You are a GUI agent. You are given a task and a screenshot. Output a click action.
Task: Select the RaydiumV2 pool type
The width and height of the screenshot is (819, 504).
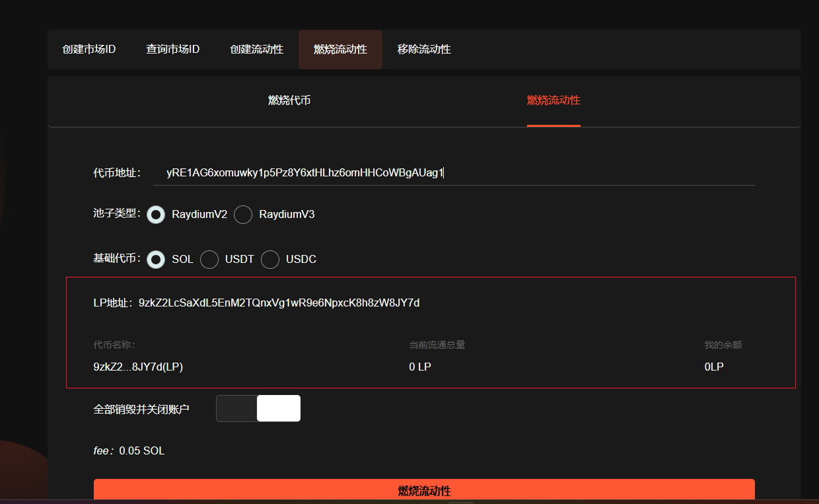156,215
